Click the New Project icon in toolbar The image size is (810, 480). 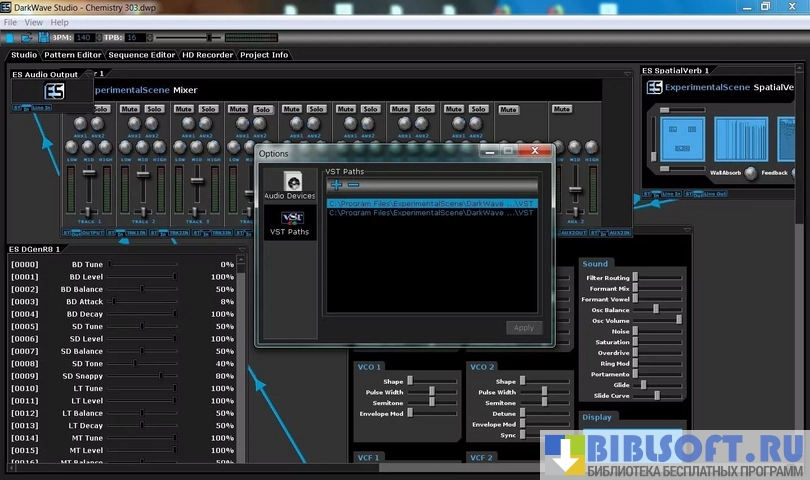(9, 37)
